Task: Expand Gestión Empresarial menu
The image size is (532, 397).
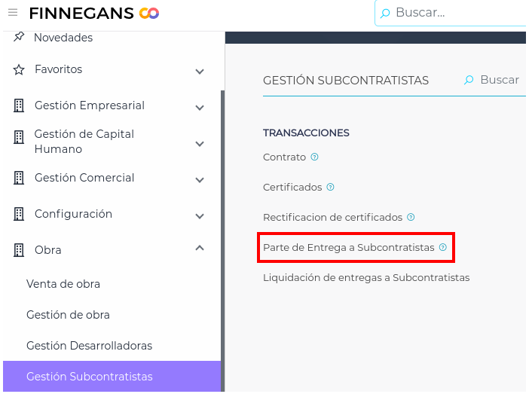Action: point(200,108)
